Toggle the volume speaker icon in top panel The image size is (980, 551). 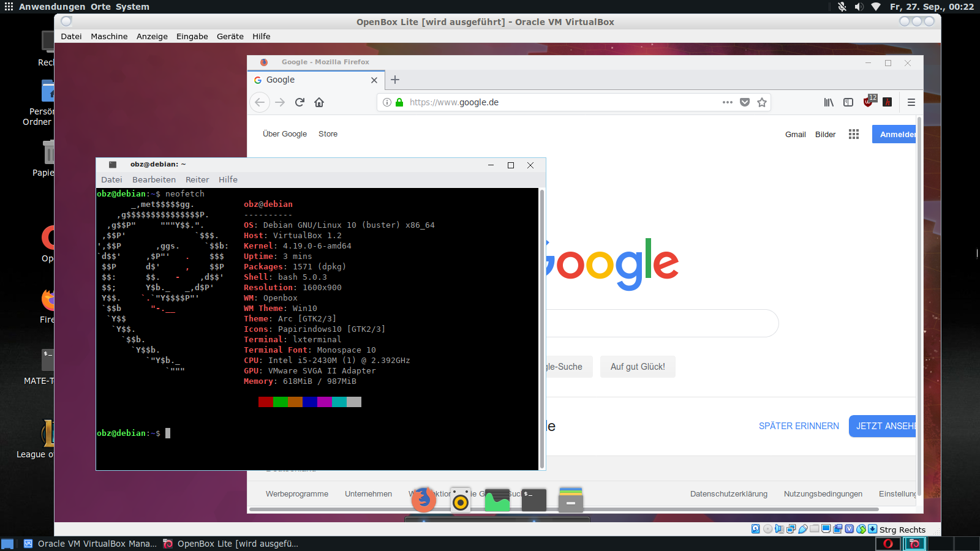859,7
